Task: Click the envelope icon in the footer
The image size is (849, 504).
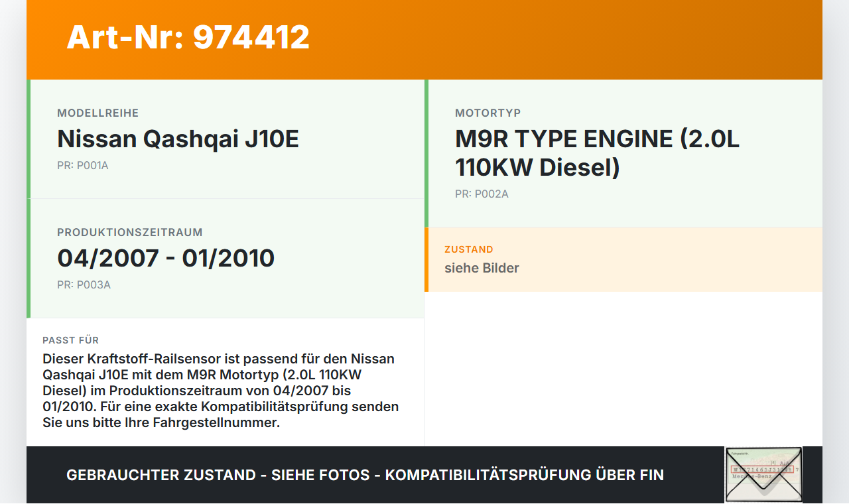Action: click(763, 474)
